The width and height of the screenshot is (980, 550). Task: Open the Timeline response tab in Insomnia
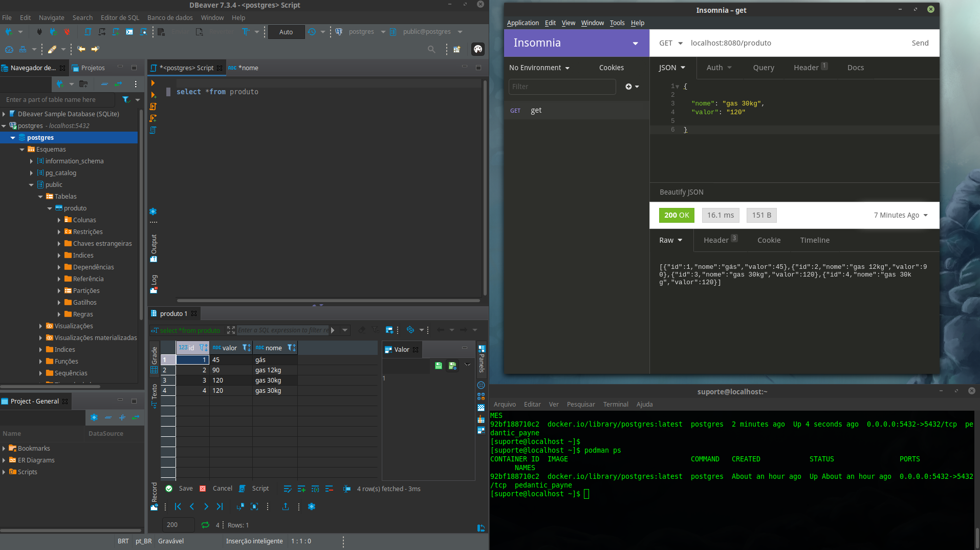815,240
